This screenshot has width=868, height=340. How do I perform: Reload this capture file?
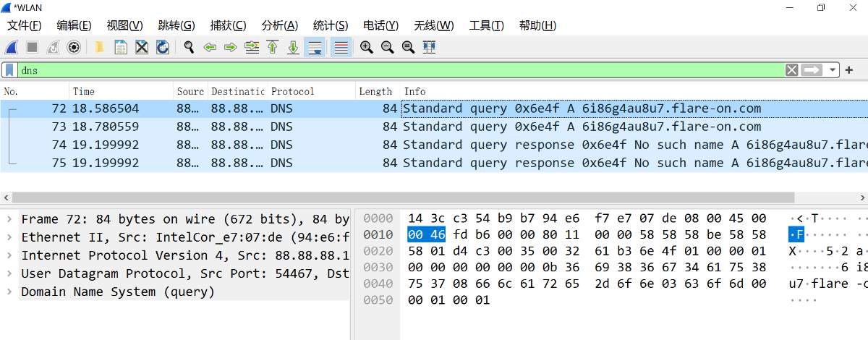coord(163,48)
